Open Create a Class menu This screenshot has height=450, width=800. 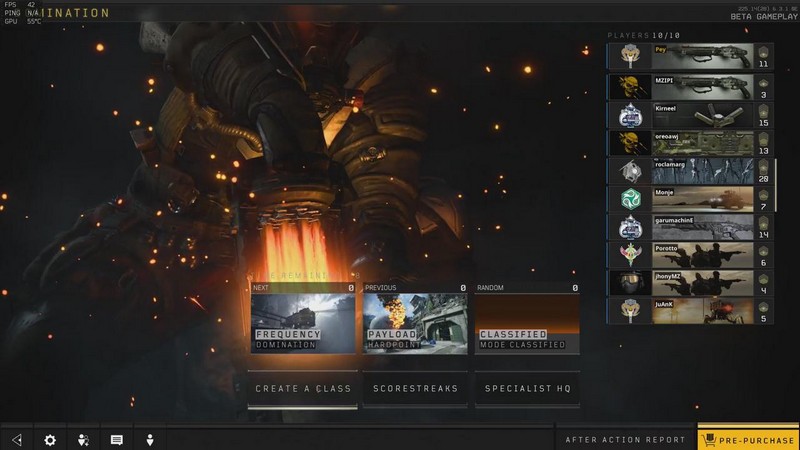pos(303,388)
